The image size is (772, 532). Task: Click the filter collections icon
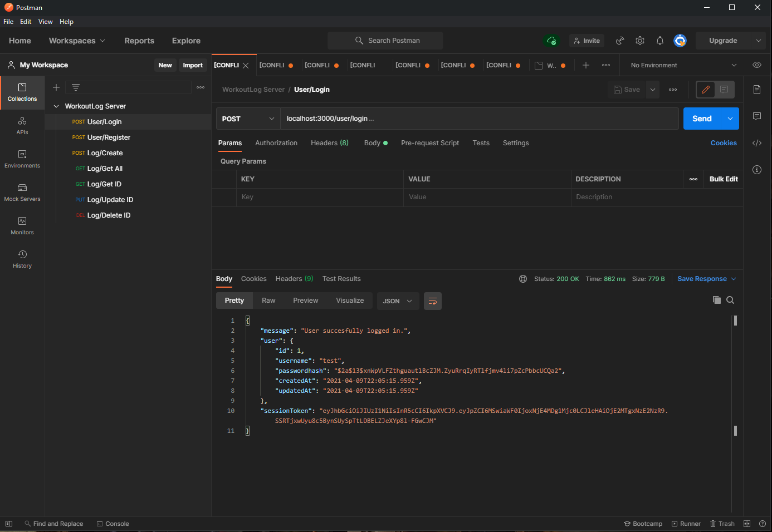(76, 87)
